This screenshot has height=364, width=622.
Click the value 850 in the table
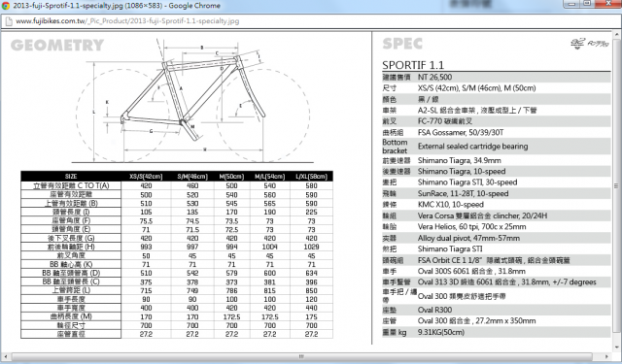(311, 290)
